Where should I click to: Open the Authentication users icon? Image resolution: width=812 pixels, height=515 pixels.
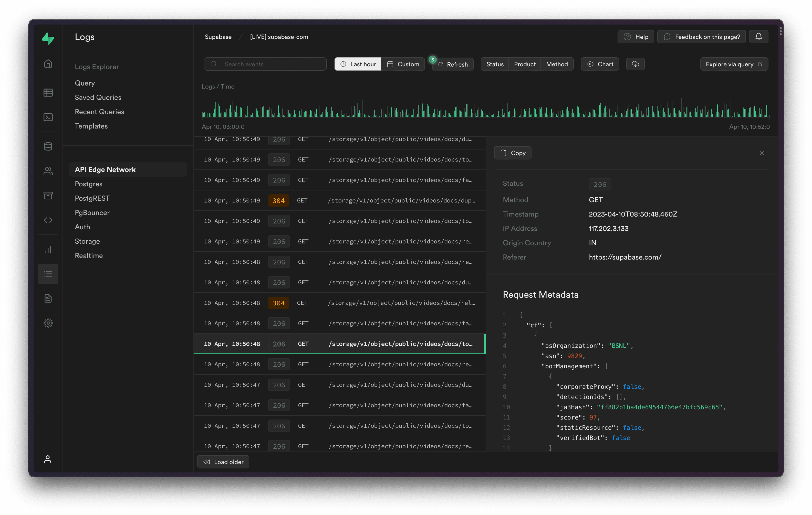pos(48,171)
